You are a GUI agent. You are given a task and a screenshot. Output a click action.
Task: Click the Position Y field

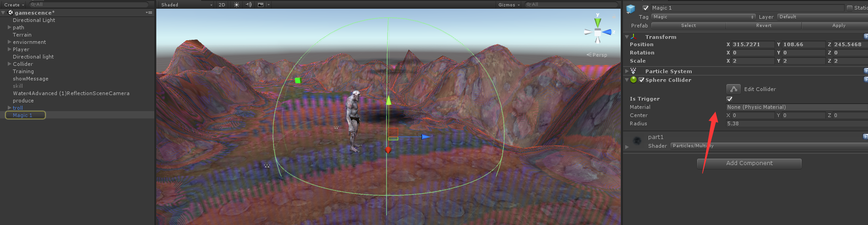tap(804, 44)
